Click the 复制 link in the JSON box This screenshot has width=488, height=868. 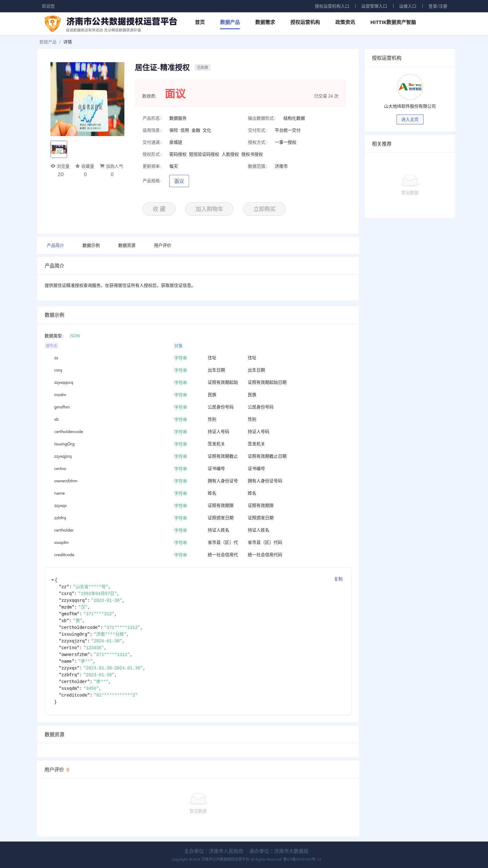(x=338, y=579)
